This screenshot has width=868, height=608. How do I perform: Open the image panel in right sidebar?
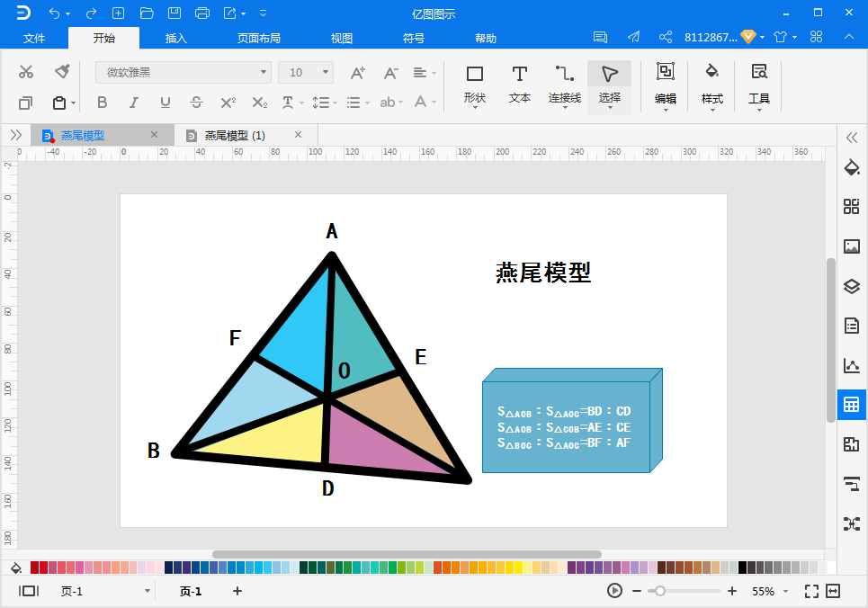coord(851,246)
